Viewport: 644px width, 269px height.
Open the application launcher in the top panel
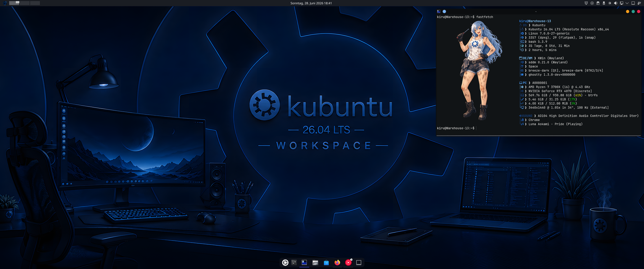(5, 3)
